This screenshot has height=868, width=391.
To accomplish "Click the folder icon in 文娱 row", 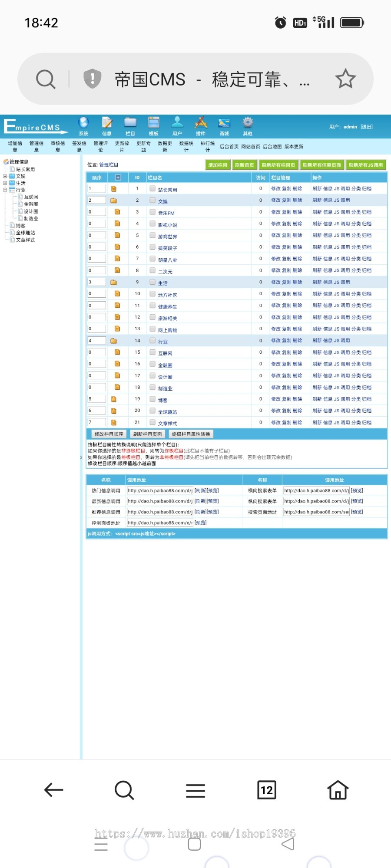I will tap(113, 201).
